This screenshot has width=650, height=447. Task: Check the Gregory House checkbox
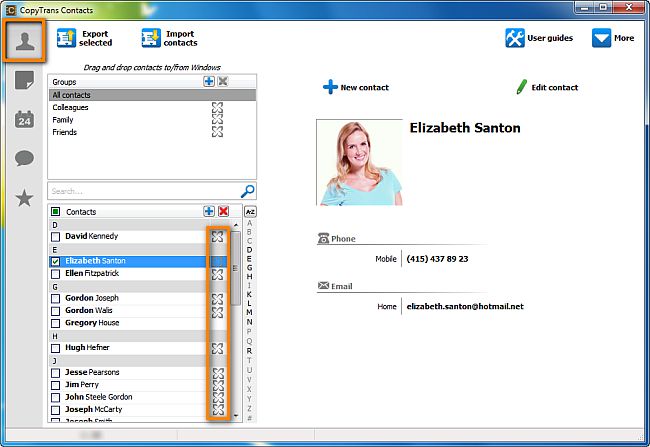55,323
